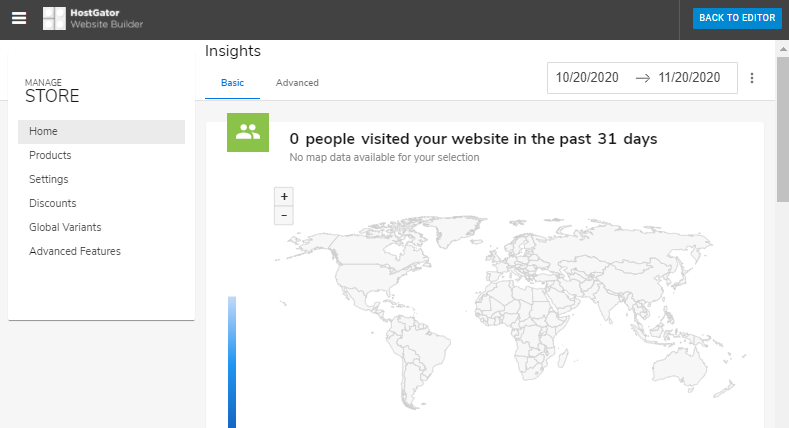Click the BACK TO EDITOR button
The height and width of the screenshot is (428, 789).
pyautogui.click(x=737, y=18)
